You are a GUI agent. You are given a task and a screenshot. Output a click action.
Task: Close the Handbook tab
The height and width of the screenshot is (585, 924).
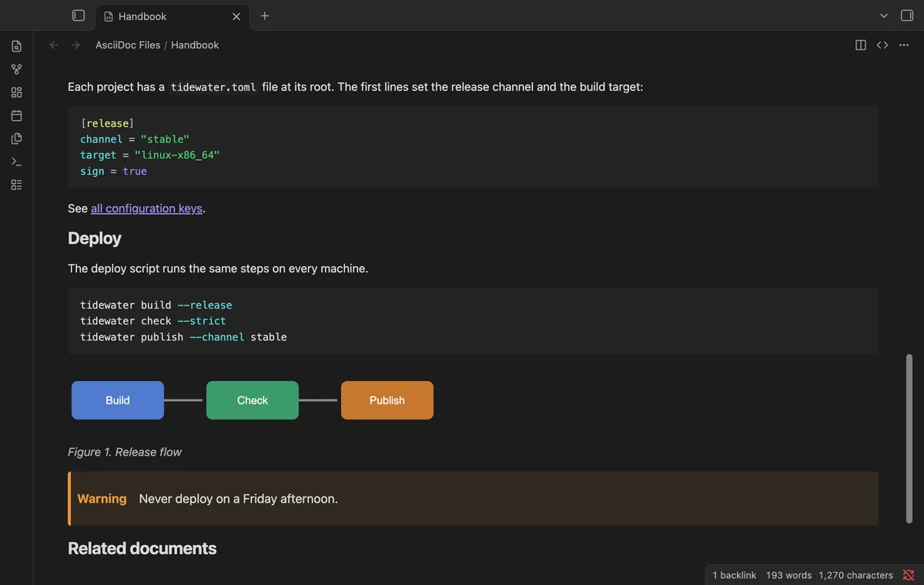pos(236,16)
